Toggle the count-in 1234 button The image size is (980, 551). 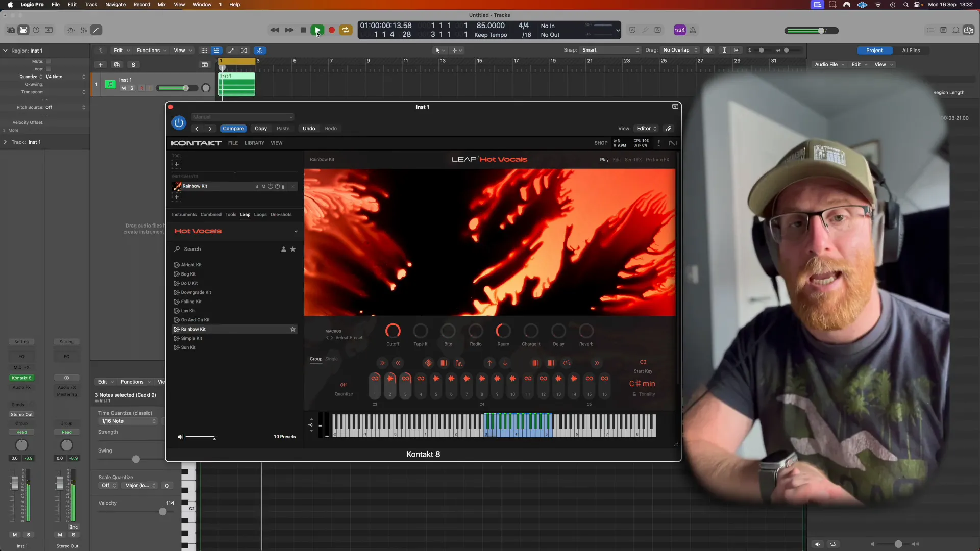click(x=680, y=30)
